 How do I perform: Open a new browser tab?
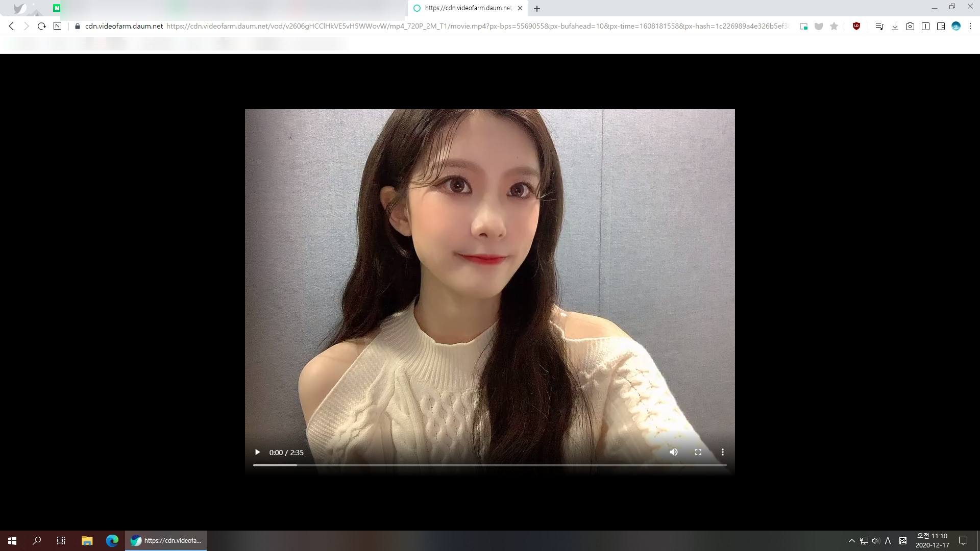(x=537, y=8)
